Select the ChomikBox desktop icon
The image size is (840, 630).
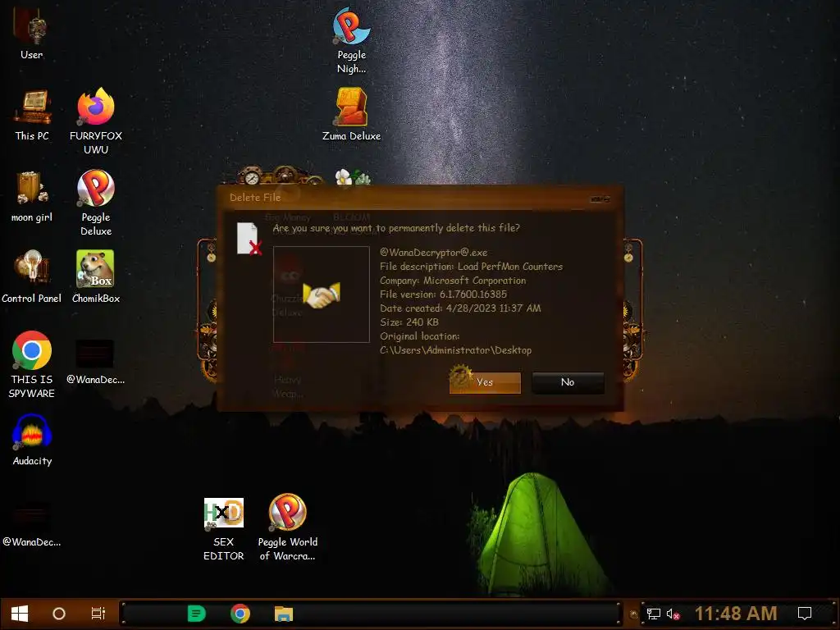coord(96,277)
